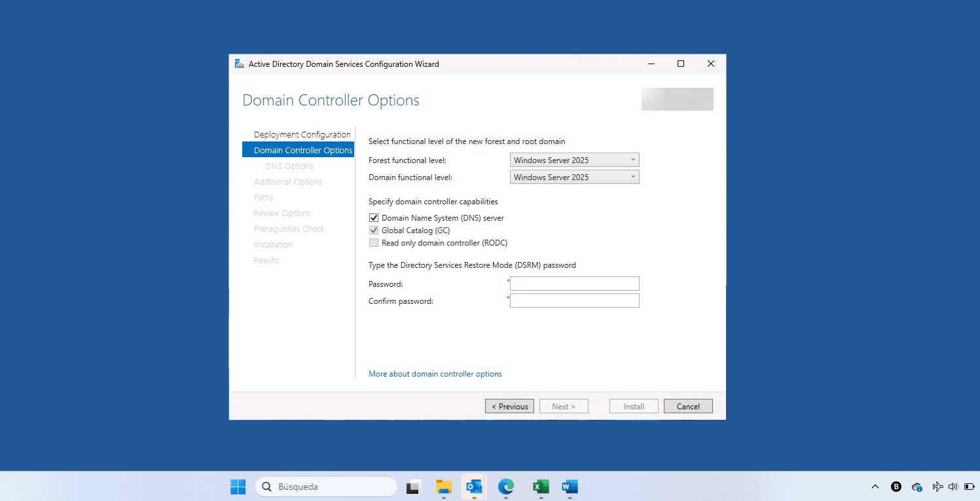980x501 pixels.
Task: Open the Domain functional level dropdown
Action: [574, 177]
